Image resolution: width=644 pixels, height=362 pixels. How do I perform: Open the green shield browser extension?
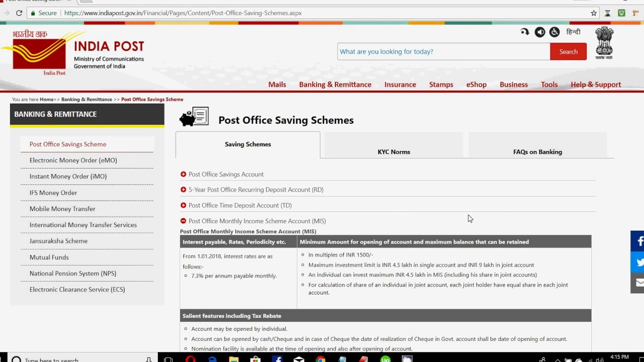622,13
